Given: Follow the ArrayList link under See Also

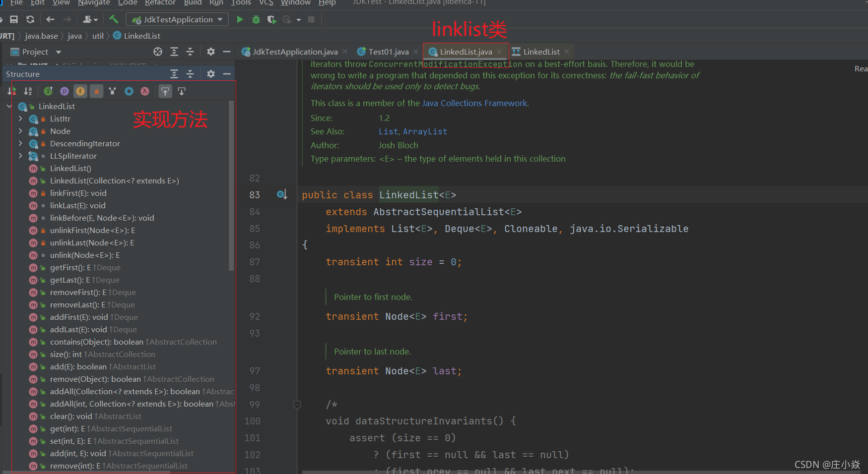Looking at the screenshot, I should click(x=425, y=131).
